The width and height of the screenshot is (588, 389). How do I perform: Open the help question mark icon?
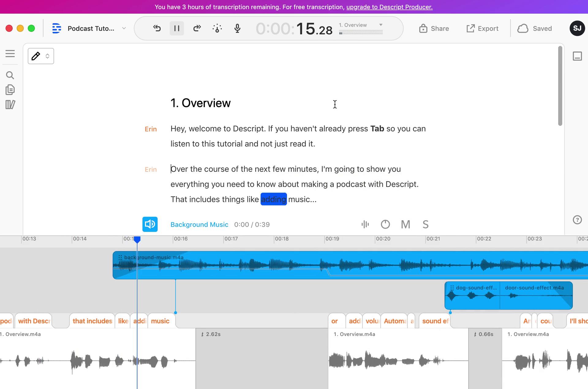[x=577, y=220]
